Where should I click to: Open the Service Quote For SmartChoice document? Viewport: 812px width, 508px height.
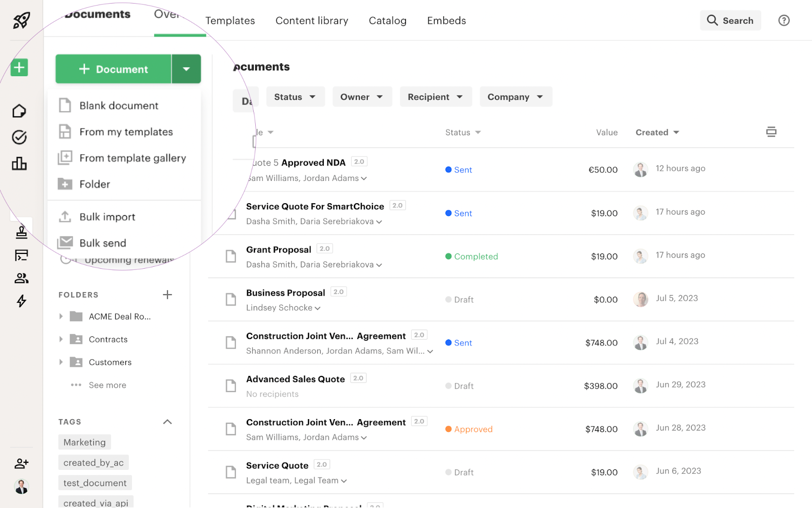point(315,206)
